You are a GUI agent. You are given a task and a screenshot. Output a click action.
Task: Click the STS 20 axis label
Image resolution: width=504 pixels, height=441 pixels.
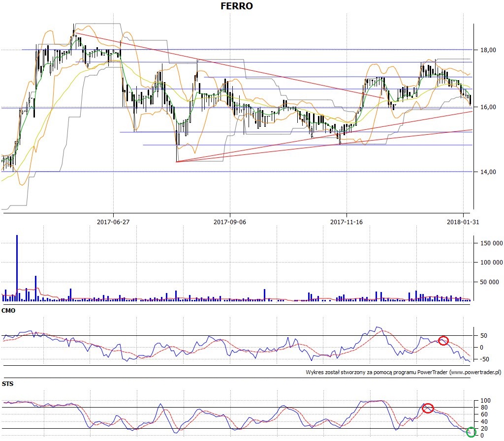(484, 429)
